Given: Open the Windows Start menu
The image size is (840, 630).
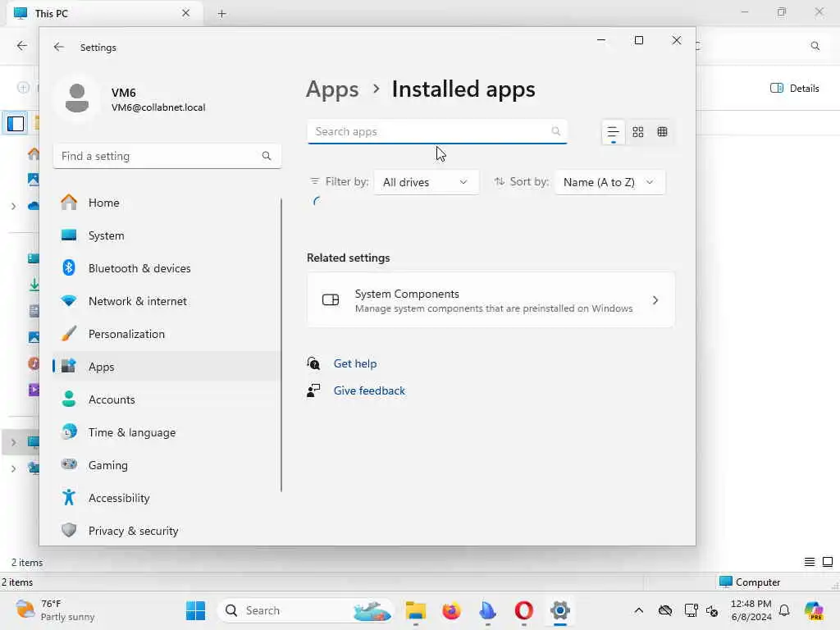Looking at the screenshot, I should [x=195, y=610].
